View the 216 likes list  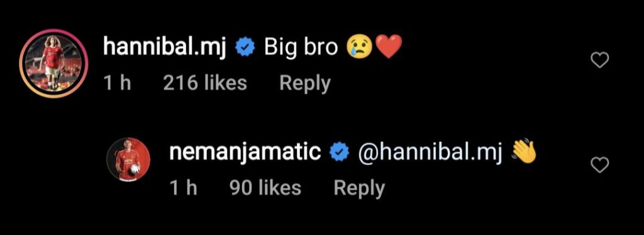click(205, 83)
